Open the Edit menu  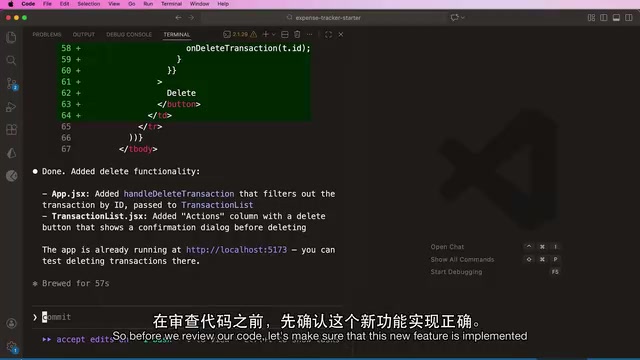(x=64, y=4)
